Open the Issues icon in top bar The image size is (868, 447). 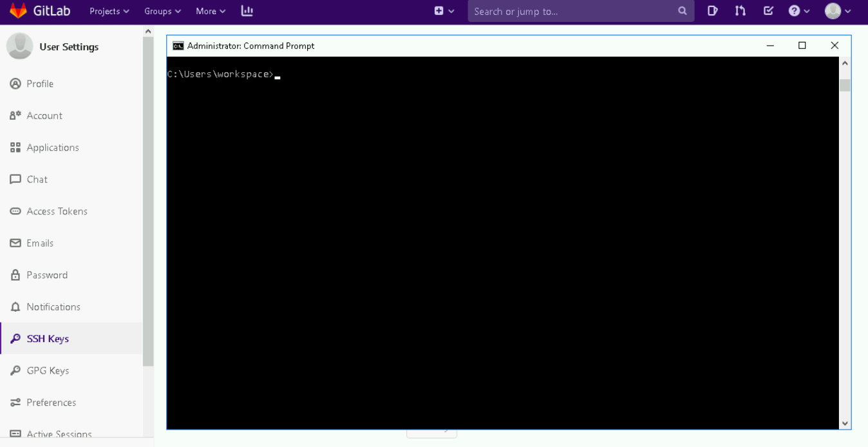tap(712, 11)
